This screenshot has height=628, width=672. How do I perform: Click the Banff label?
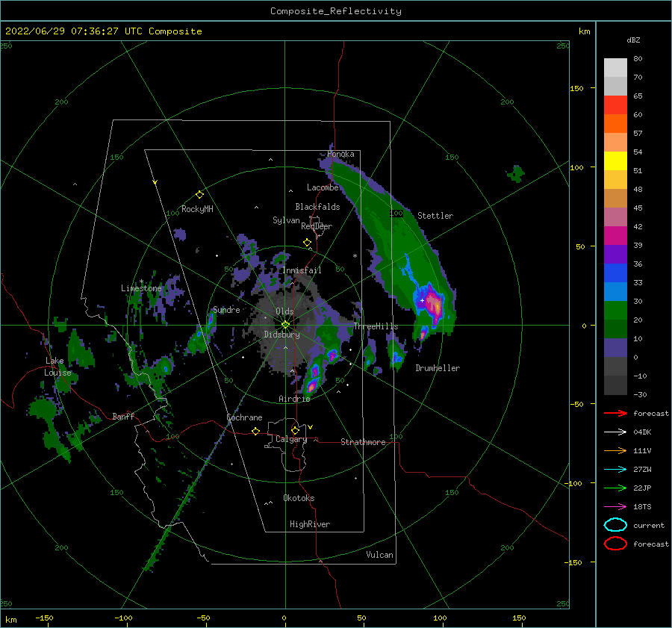tap(123, 416)
